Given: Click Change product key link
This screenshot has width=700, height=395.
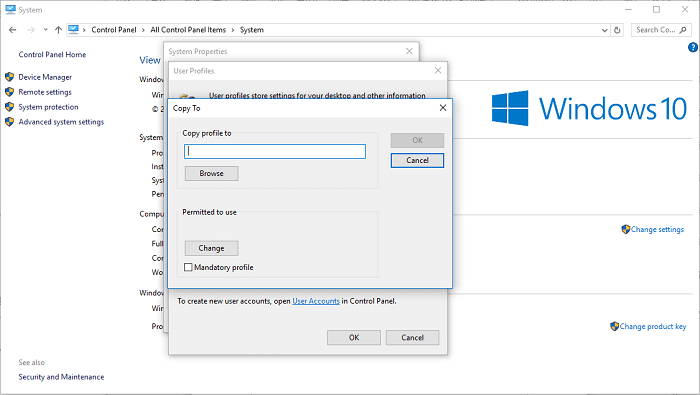Looking at the screenshot, I should point(653,327).
